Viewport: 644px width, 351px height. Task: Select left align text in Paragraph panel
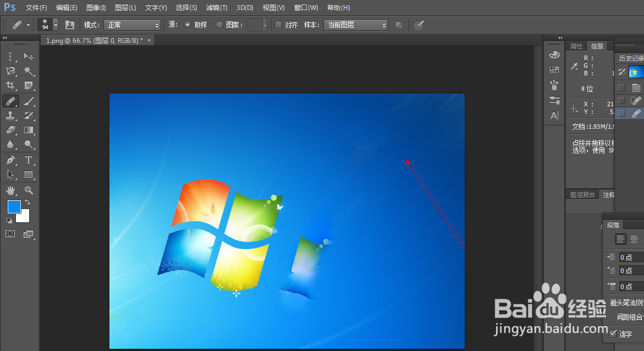pyautogui.click(x=620, y=239)
